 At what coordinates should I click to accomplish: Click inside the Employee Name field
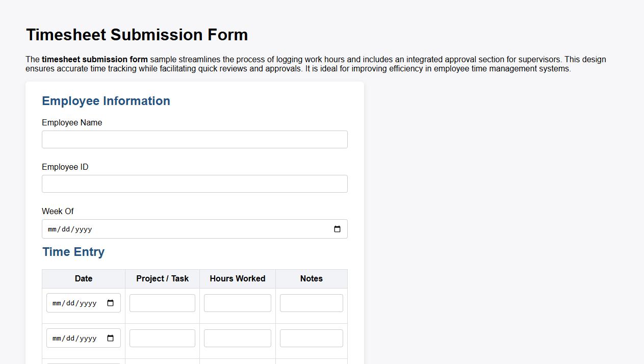tap(194, 139)
